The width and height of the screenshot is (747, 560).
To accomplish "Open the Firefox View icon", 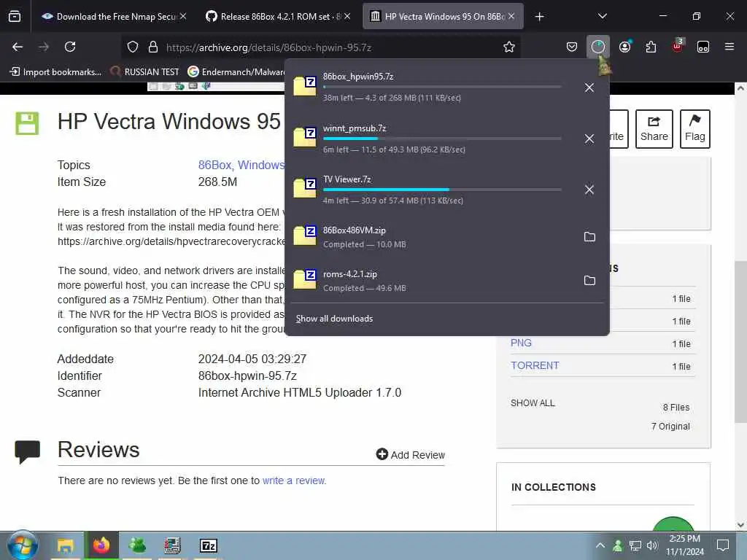I will point(15,17).
